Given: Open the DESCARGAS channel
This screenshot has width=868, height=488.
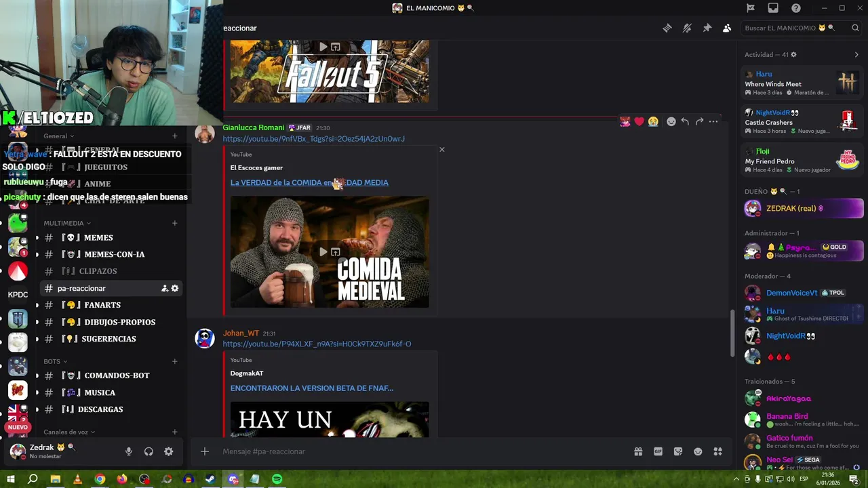Looking at the screenshot, I should click(x=111, y=409).
